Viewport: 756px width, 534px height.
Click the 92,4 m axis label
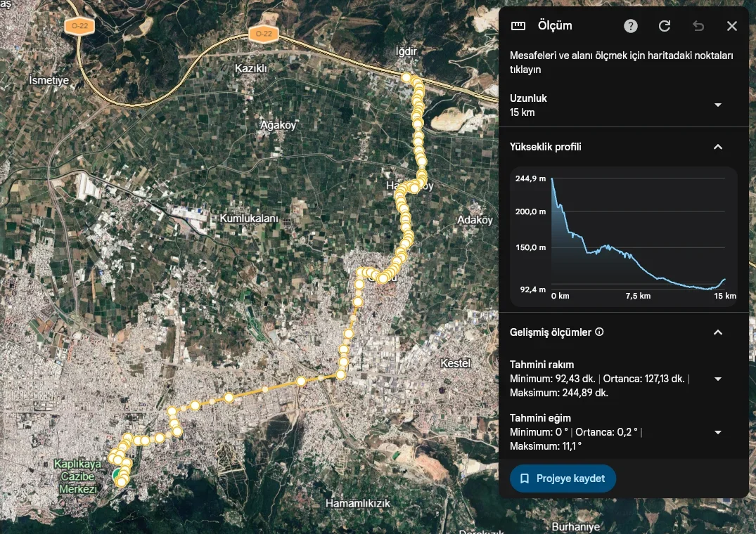(533, 289)
